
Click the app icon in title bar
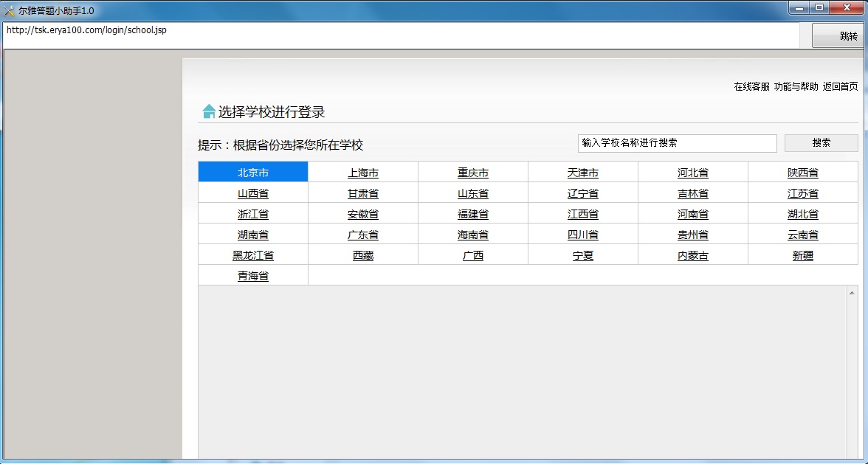(10, 10)
